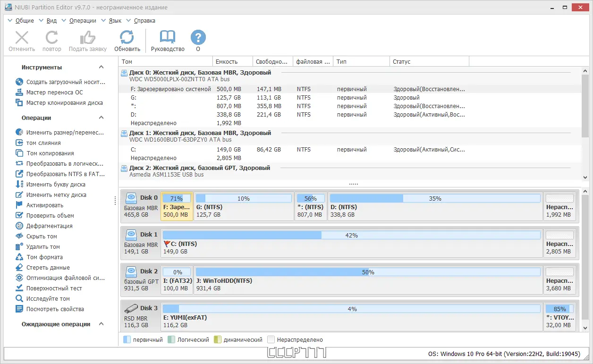Screen dimensions: 593x364
Task: Sort by the Свободно column header
Action: [x=272, y=61]
